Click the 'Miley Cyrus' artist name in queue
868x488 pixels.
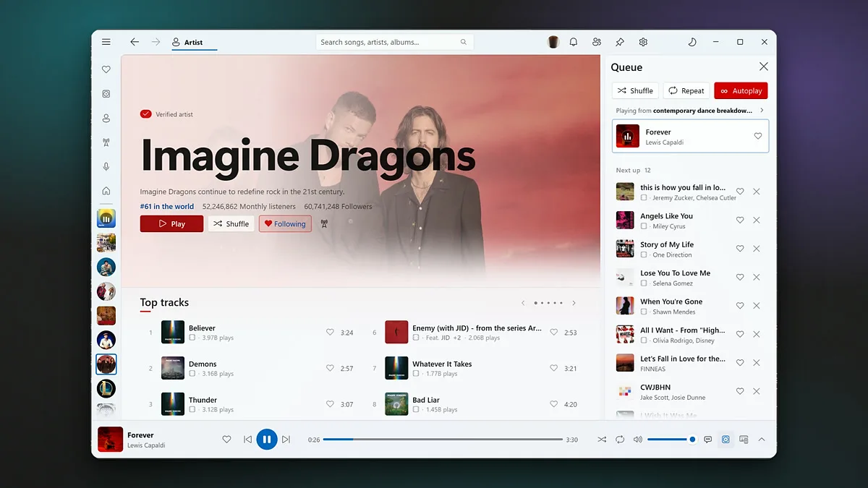(x=668, y=226)
